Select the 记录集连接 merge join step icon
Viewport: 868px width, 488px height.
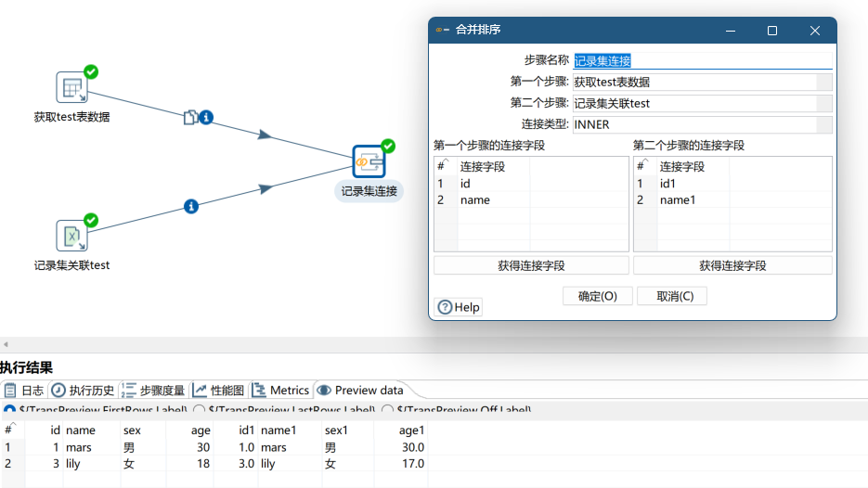click(x=369, y=161)
